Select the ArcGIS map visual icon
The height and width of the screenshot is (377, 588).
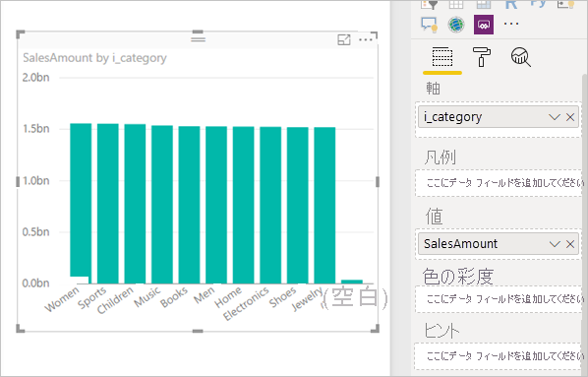point(456,25)
